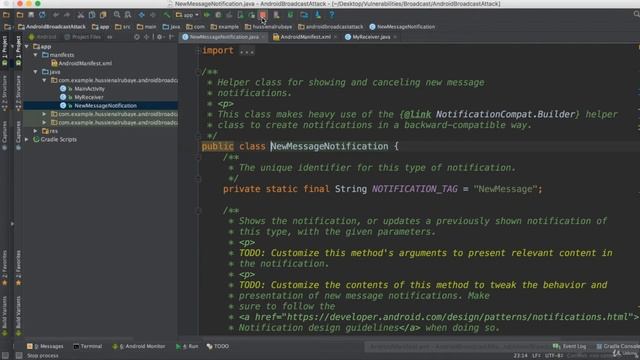
Task: Click the toolbar's Open folder icon
Action: coord(20,15)
